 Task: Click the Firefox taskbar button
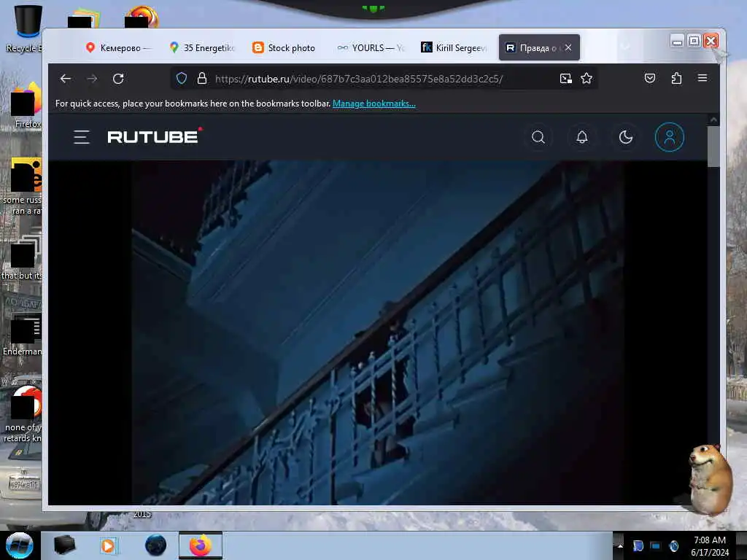click(201, 545)
